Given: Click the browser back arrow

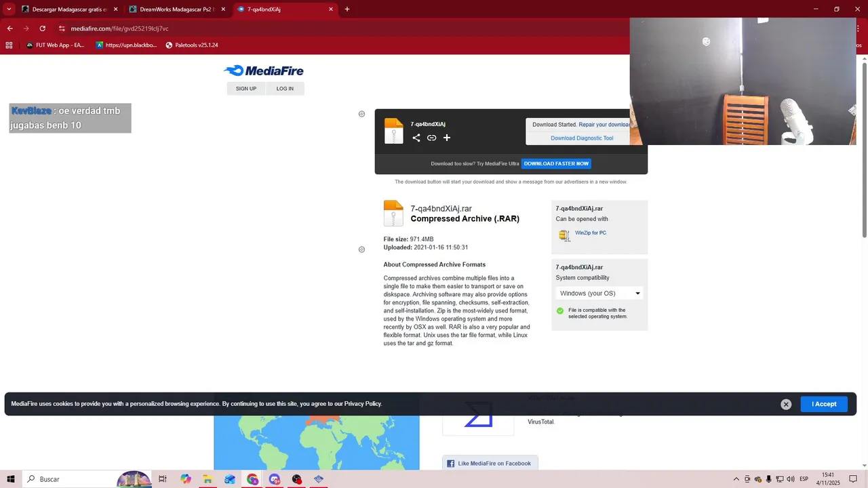Looking at the screenshot, I should coord(9,28).
